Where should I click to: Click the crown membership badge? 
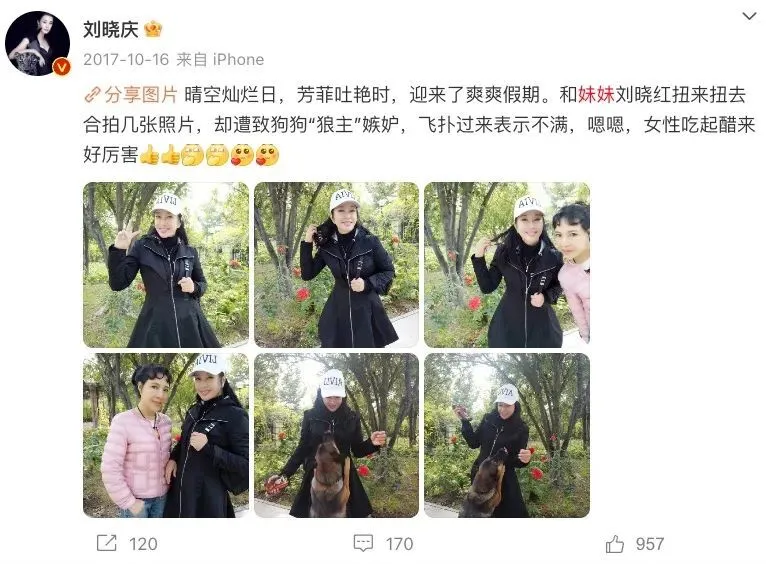(152, 29)
